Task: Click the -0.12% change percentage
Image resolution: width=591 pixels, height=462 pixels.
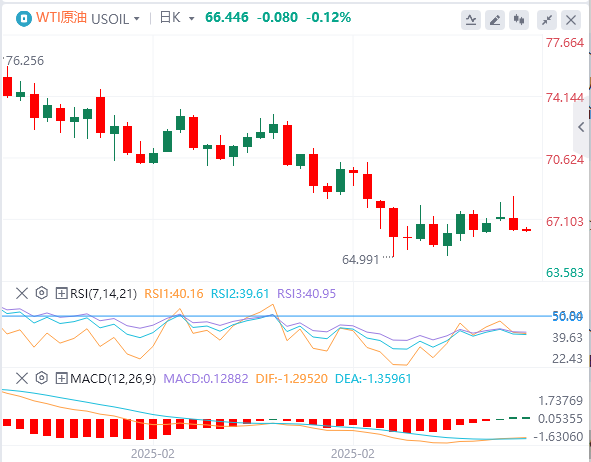Action: (x=328, y=17)
